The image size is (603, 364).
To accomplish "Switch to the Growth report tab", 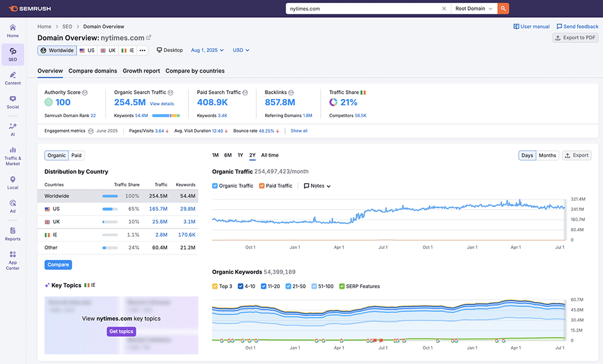I will [141, 71].
